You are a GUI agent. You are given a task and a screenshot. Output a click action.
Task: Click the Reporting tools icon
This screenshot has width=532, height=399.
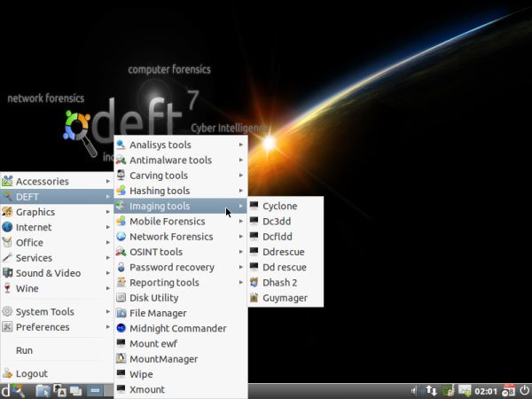121,282
